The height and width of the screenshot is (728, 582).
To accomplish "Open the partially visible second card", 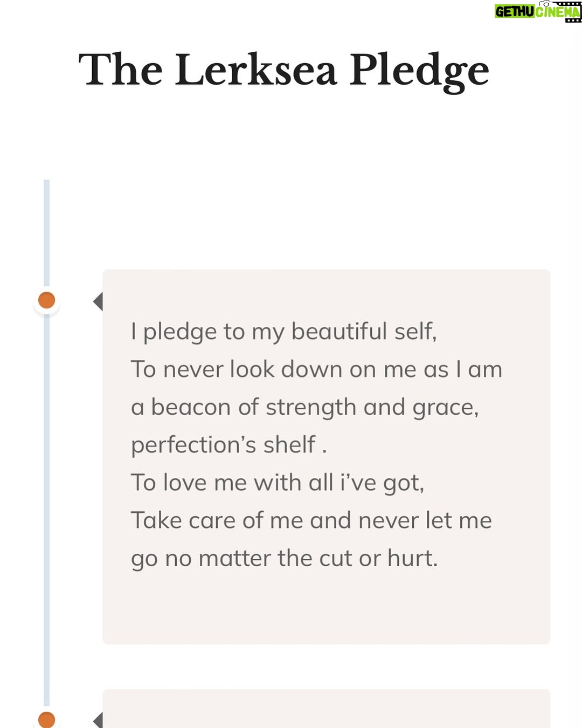I will [326, 709].
